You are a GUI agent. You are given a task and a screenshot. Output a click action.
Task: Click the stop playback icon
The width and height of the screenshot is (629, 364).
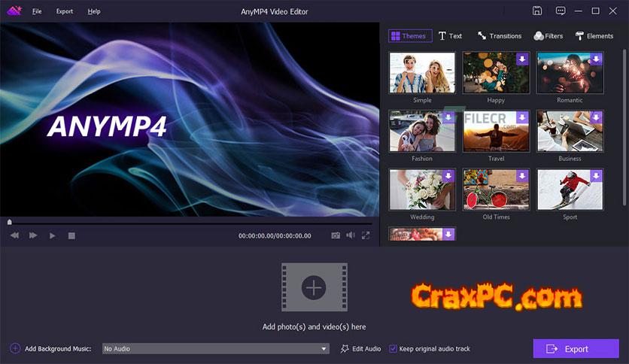click(x=71, y=235)
